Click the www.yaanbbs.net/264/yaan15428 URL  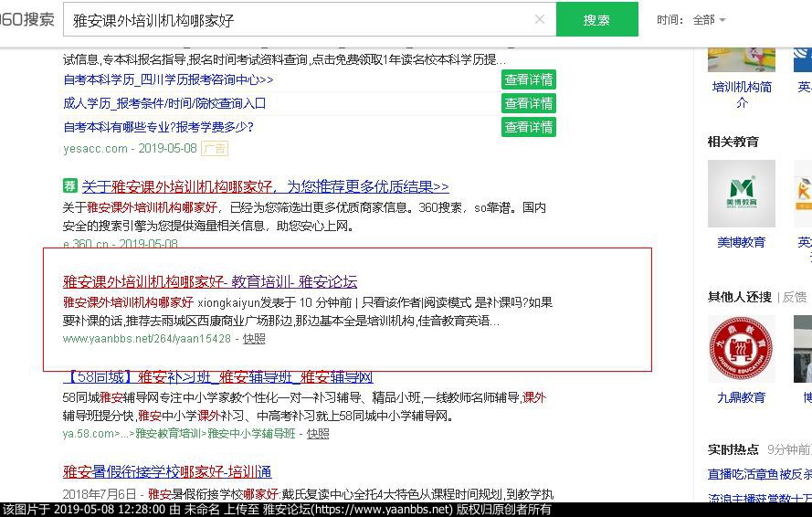click(146, 339)
